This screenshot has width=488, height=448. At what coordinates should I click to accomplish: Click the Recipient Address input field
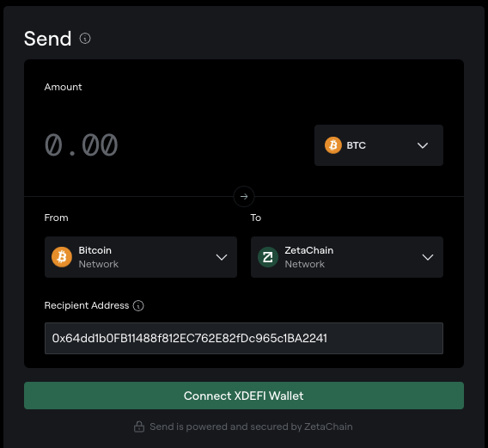(244, 338)
